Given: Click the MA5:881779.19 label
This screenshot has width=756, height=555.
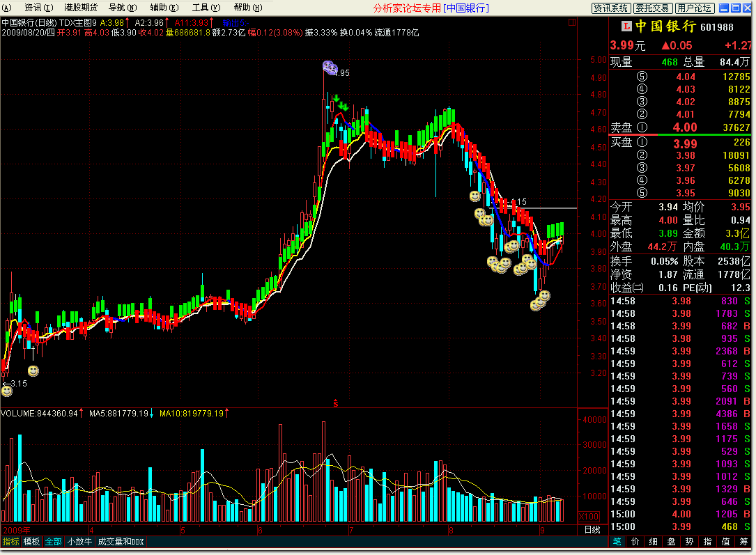Looking at the screenshot, I should [118, 414].
